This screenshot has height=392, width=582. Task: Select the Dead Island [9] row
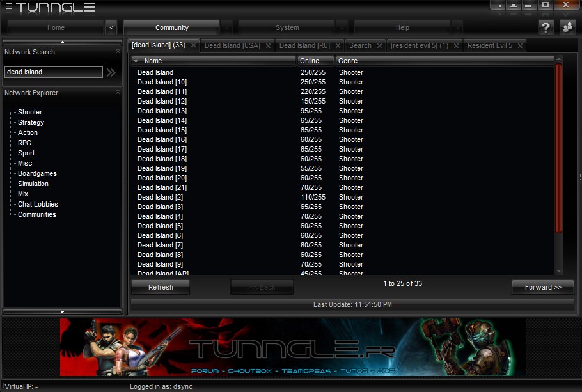(342, 264)
